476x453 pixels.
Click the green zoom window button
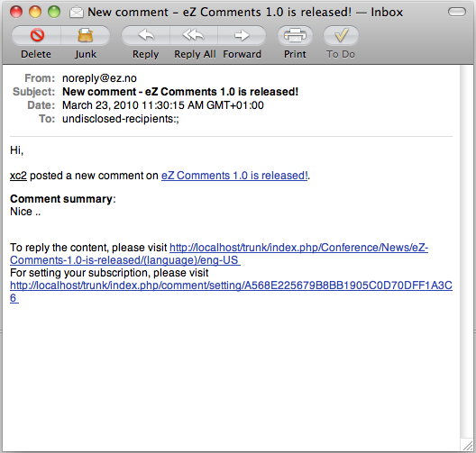click(x=54, y=12)
